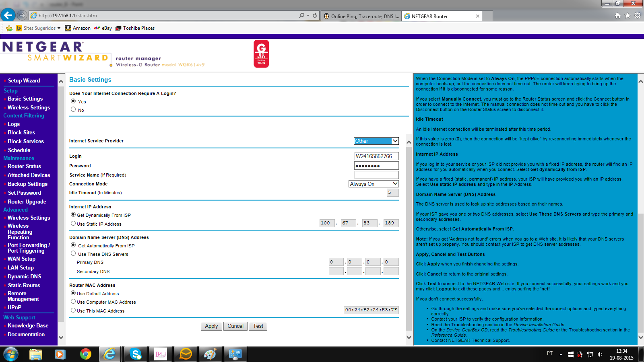Click the help panel scroll up arrow
The width and height of the screenshot is (644, 362).
(640, 81)
